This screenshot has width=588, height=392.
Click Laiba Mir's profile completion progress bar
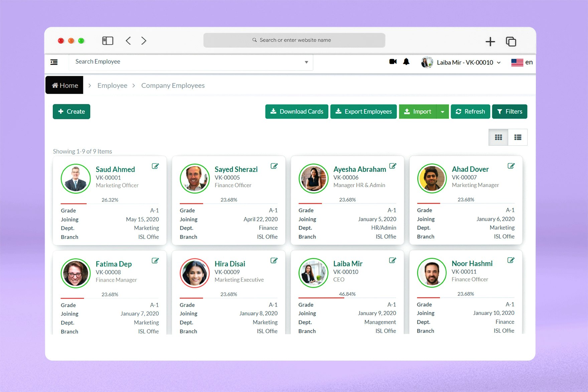coord(347,297)
